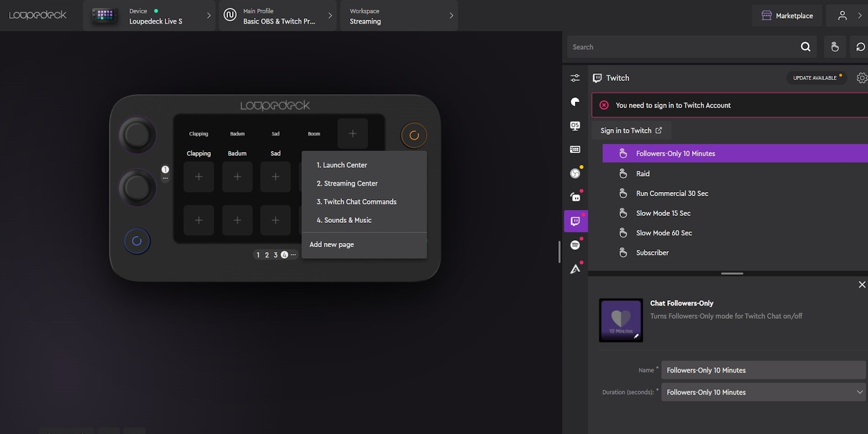Switch to touch page 2 indicator
The image size is (868, 434).
point(267,255)
